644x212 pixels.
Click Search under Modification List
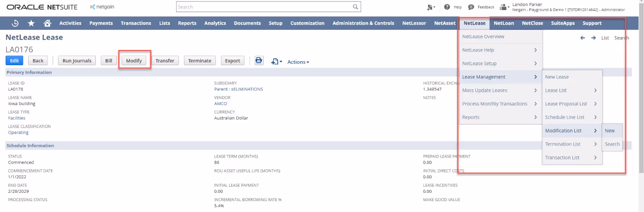612,144
